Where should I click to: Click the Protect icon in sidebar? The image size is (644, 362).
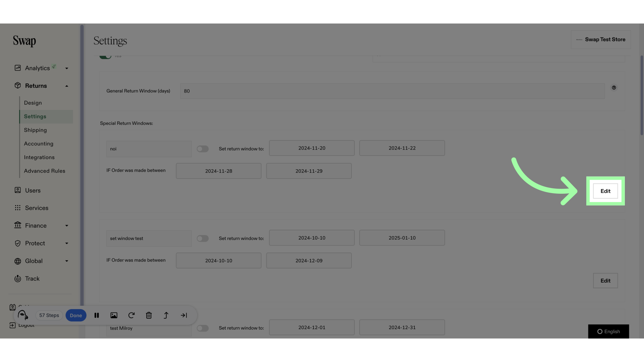(17, 244)
